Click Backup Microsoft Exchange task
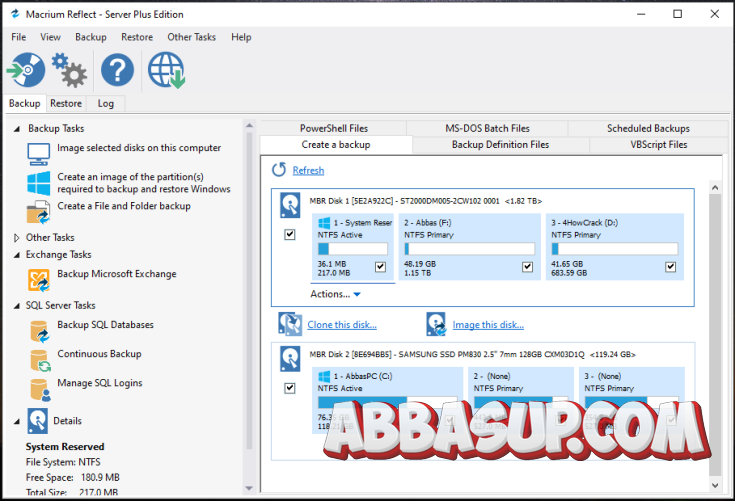This screenshot has width=735, height=501. [x=117, y=274]
